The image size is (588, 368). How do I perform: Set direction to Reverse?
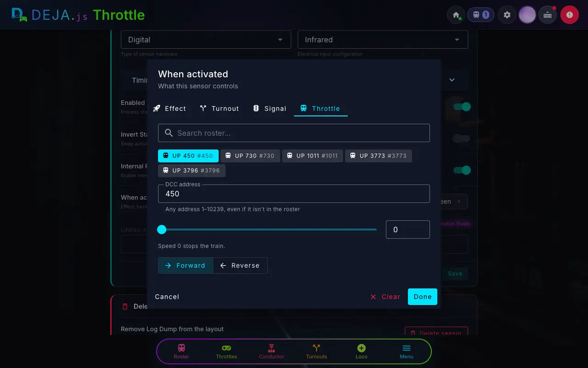240,265
